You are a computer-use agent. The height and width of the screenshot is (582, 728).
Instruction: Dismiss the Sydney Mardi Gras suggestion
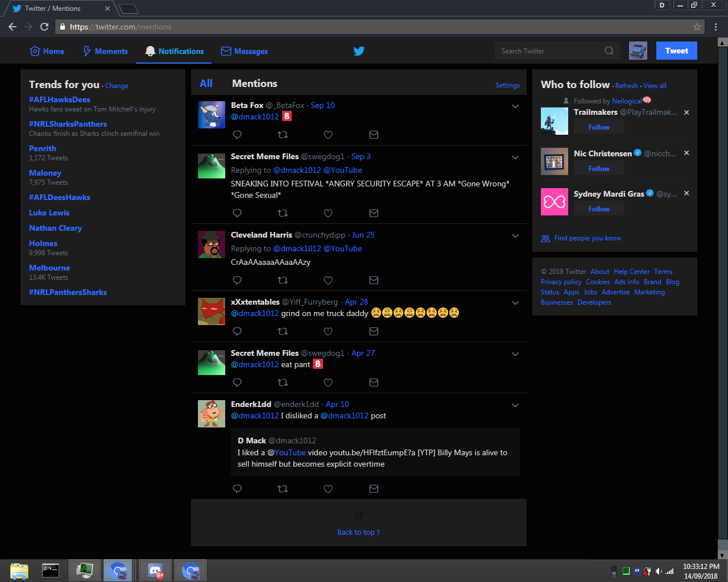pos(686,193)
